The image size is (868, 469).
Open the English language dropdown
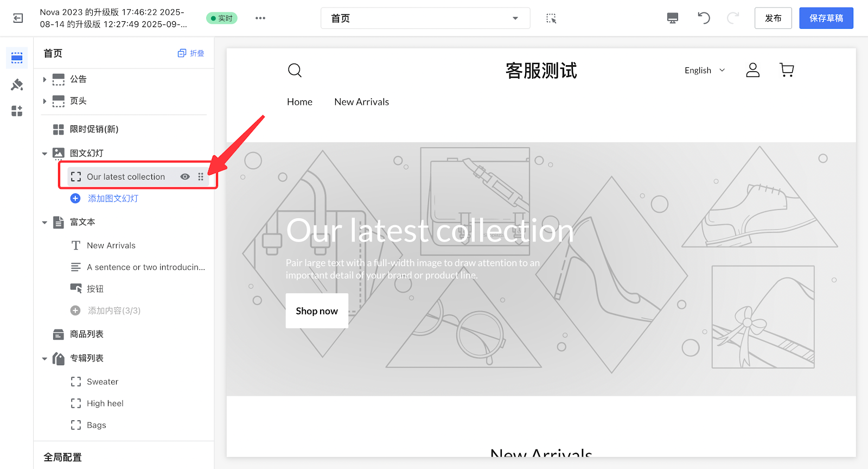click(704, 71)
